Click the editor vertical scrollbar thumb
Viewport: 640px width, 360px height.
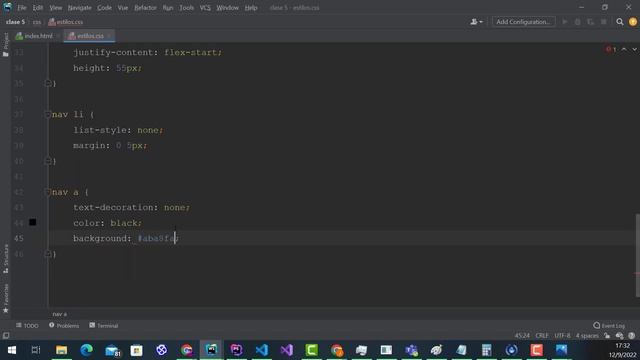pos(637,255)
